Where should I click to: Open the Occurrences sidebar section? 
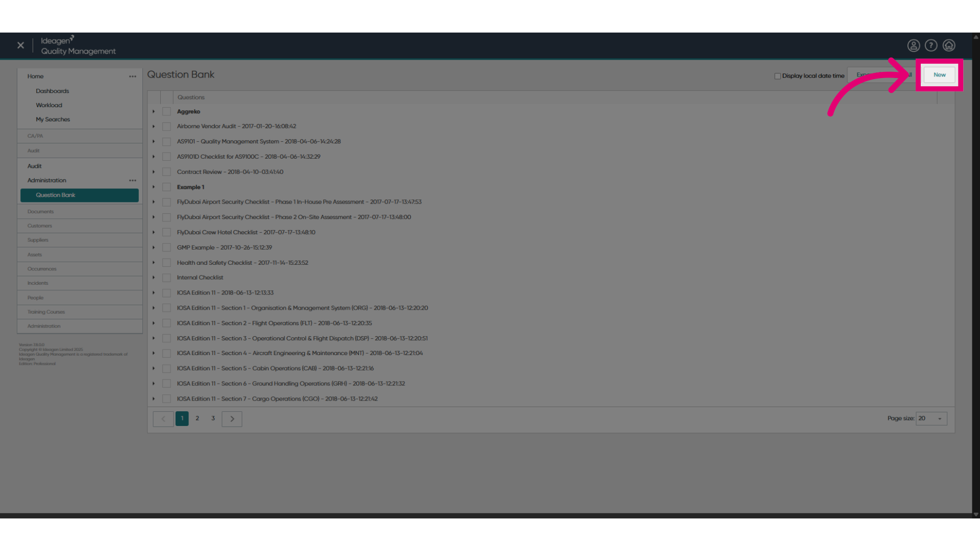click(80, 269)
